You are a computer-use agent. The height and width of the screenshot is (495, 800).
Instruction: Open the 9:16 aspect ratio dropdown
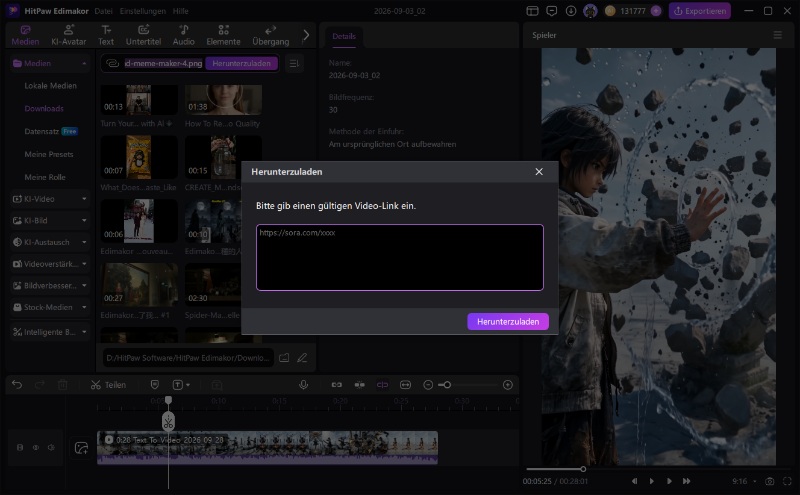coord(744,481)
